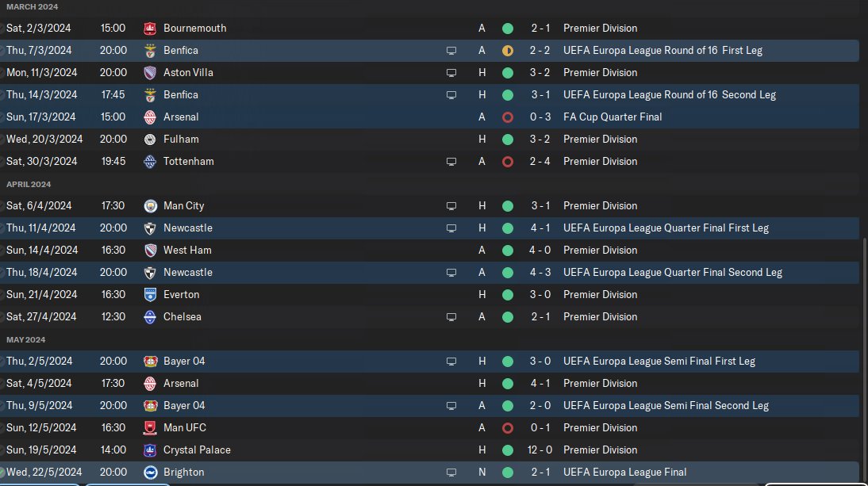
Task: Click the TV icon on the Man City match
Action: click(x=451, y=205)
